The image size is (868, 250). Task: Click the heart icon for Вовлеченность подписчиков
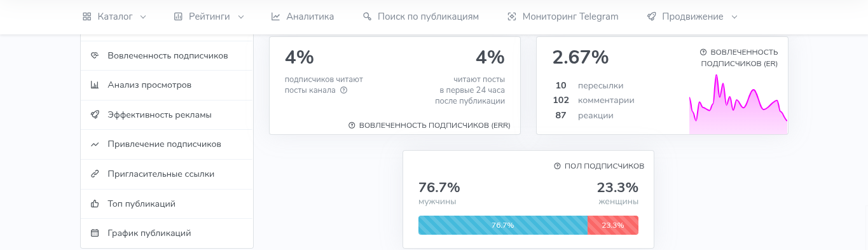[95, 55]
